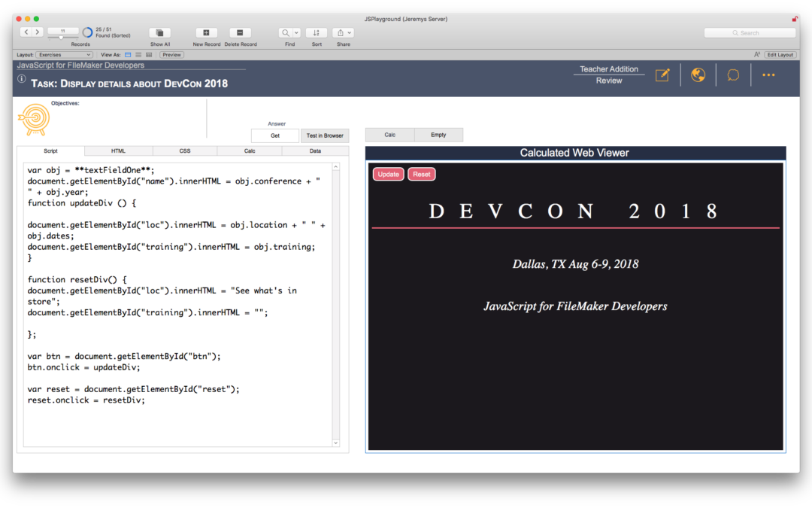Switch to List view
This screenshot has width=812, height=508.
(138, 54)
